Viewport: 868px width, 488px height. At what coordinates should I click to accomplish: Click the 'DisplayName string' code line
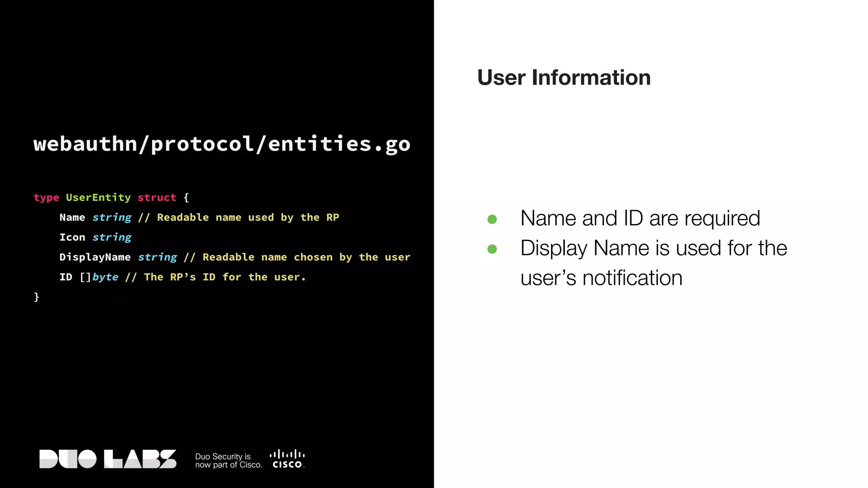point(235,257)
